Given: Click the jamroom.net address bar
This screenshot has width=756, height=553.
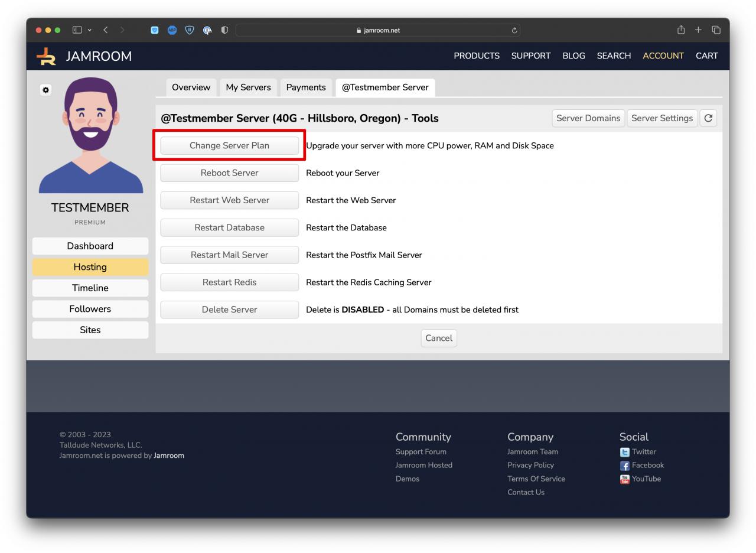Looking at the screenshot, I should [x=378, y=30].
